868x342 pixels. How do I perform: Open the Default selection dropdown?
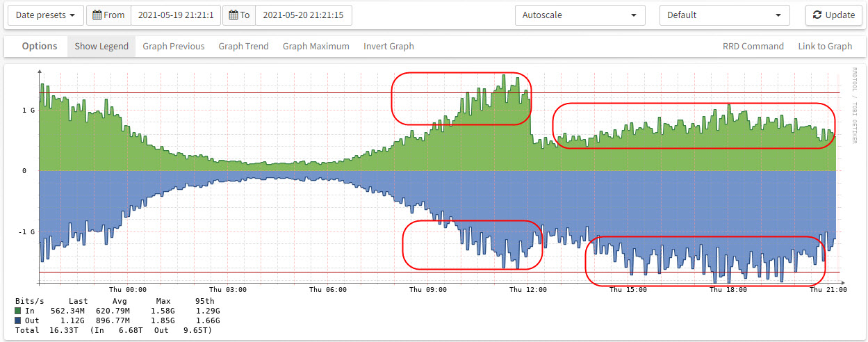pyautogui.click(x=724, y=15)
